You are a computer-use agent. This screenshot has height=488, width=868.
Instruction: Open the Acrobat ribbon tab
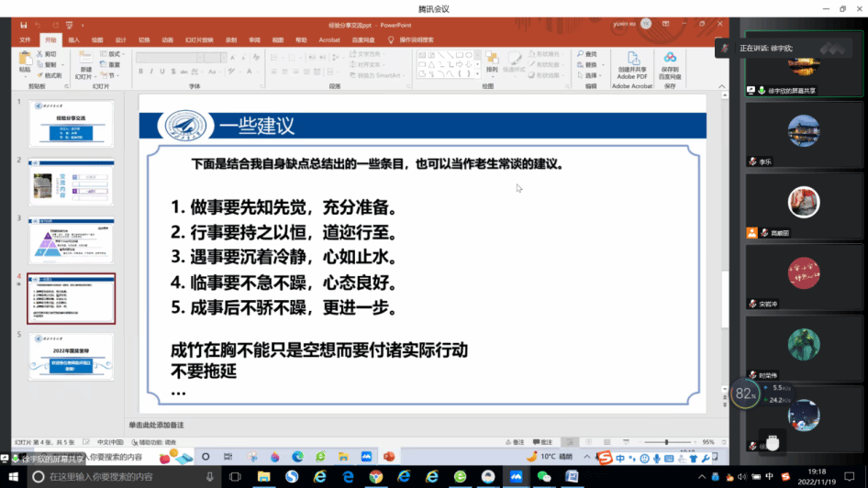point(328,40)
